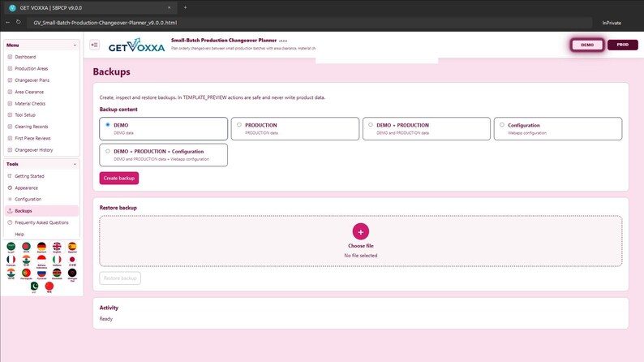The width and height of the screenshot is (644, 362).
Task: Select the Bangladesh flag language
Action: pyautogui.click(x=26, y=247)
